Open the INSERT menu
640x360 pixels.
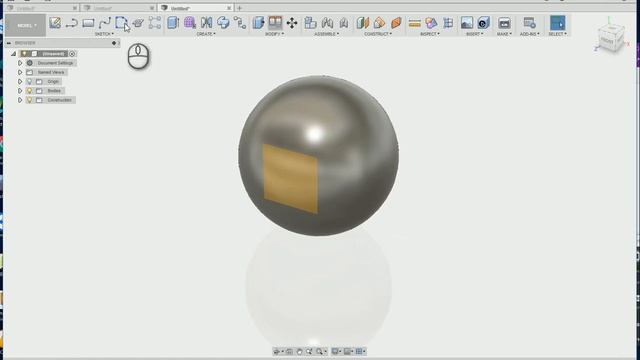coord(475,34)
